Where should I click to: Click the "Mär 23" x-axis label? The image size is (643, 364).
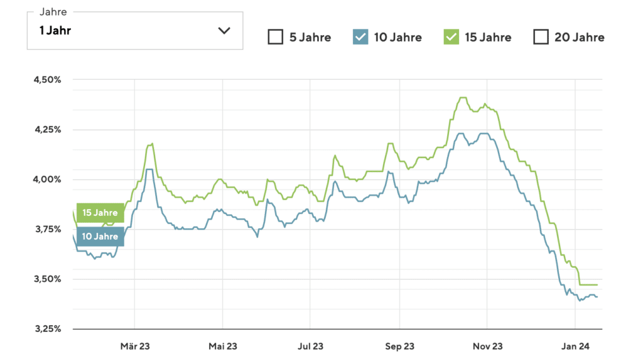135,346
